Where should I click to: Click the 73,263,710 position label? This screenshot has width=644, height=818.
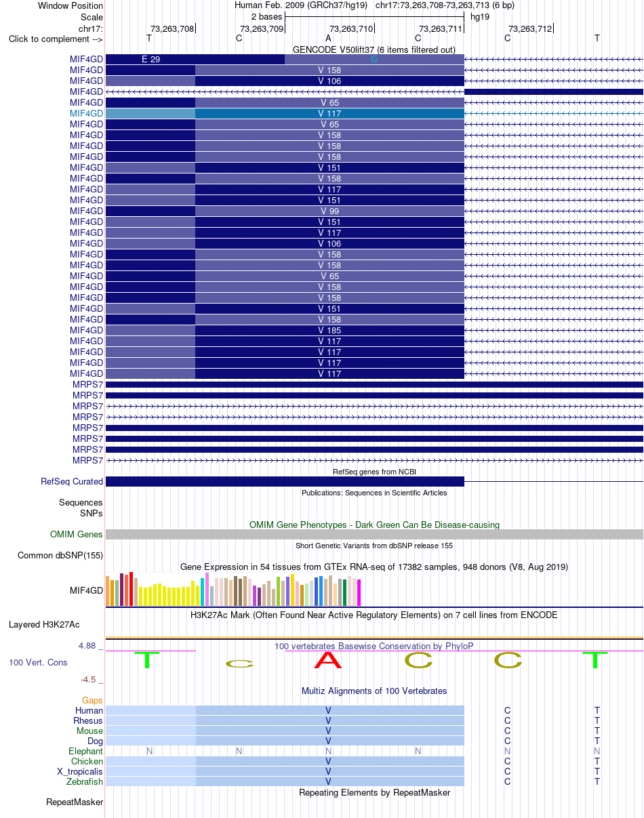coord(351,28)
